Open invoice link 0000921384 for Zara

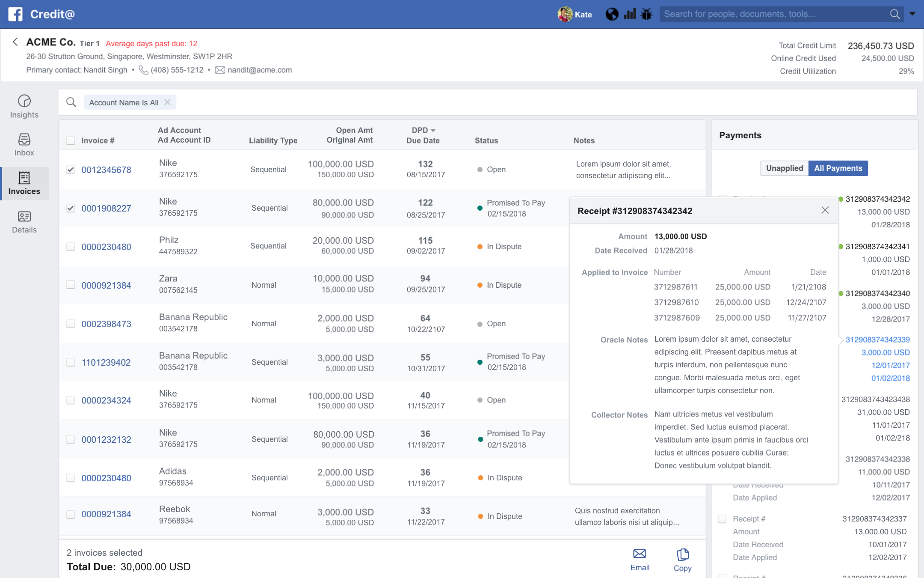(x=106, y=285)
